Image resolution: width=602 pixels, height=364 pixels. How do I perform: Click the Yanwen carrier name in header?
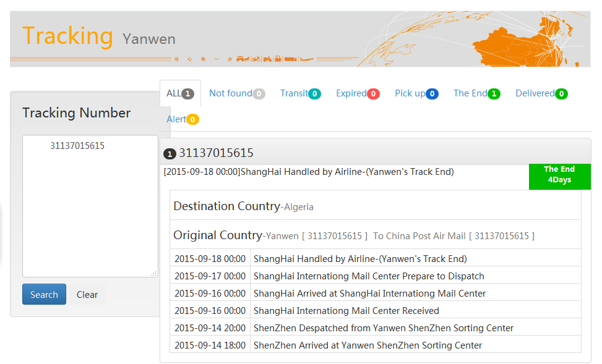(149, 39)
